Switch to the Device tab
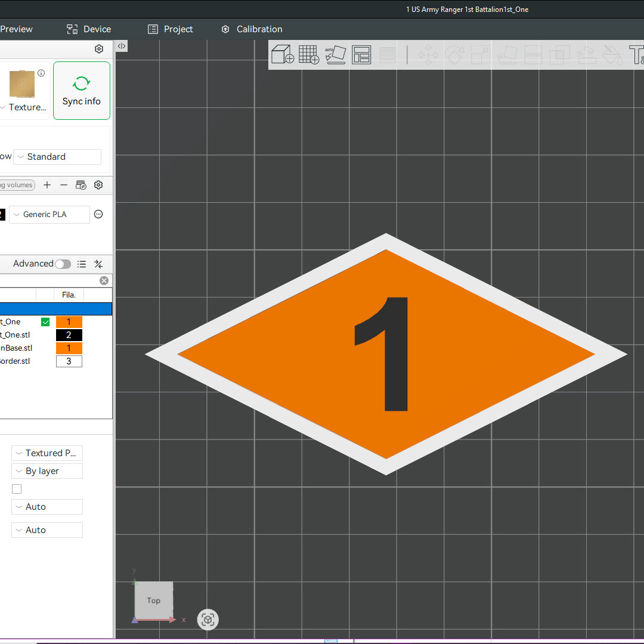This screenshot has height=644, width=644. coord(89,29)
